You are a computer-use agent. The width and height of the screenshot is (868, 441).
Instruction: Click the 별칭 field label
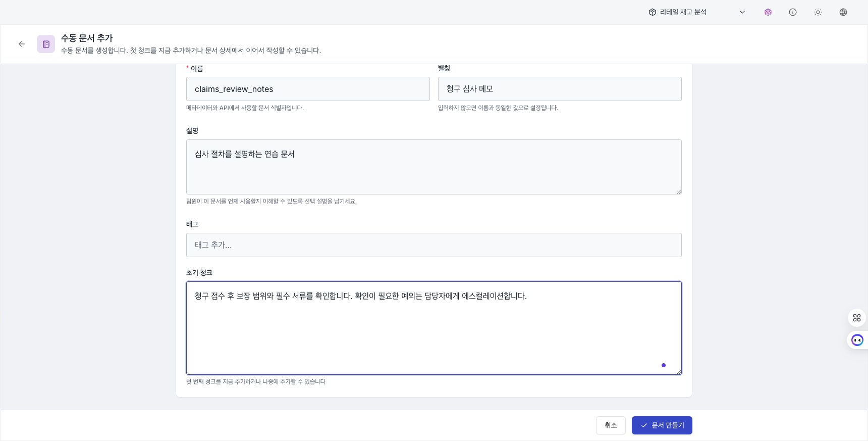[444, 68]
